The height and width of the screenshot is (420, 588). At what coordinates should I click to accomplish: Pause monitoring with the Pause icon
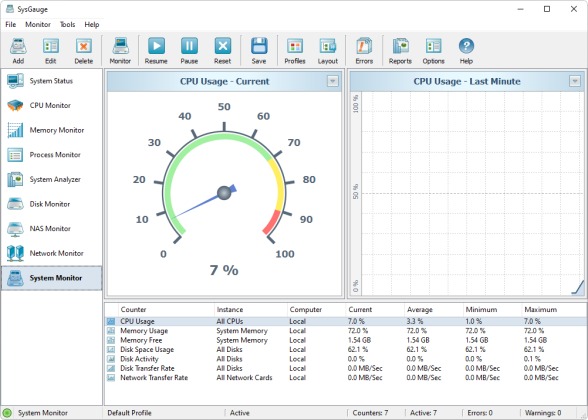tap(189, 46)
